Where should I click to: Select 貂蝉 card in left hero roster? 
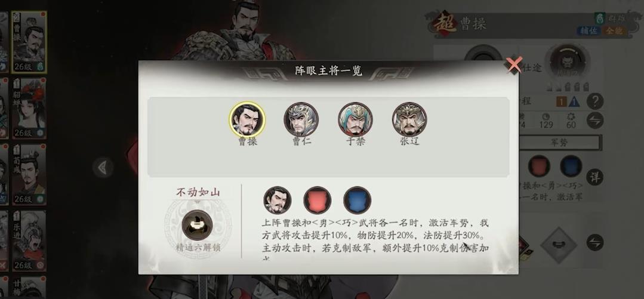click(29, 109)
